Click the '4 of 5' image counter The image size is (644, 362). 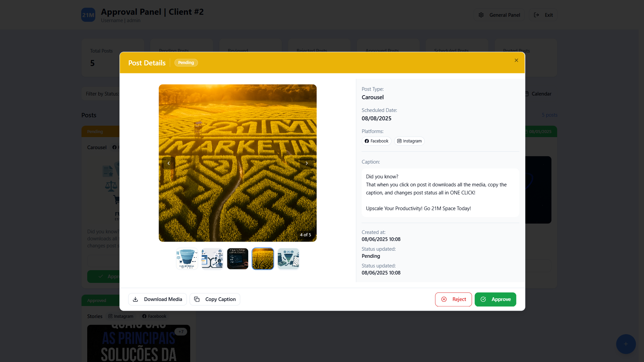click(x=306, y=235)
